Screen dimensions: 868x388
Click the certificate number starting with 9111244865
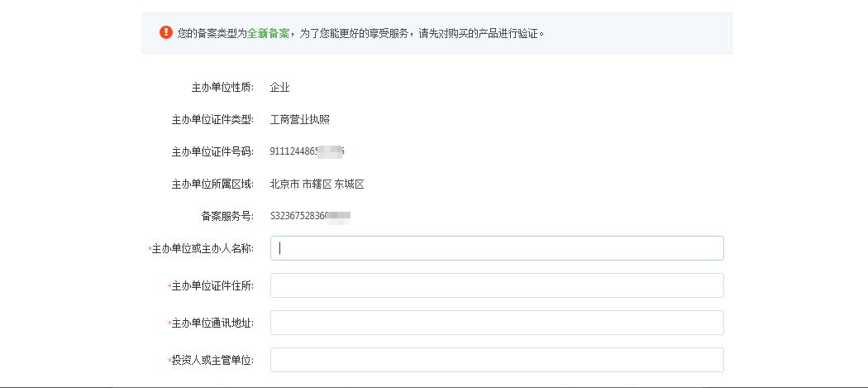(306, 152)
